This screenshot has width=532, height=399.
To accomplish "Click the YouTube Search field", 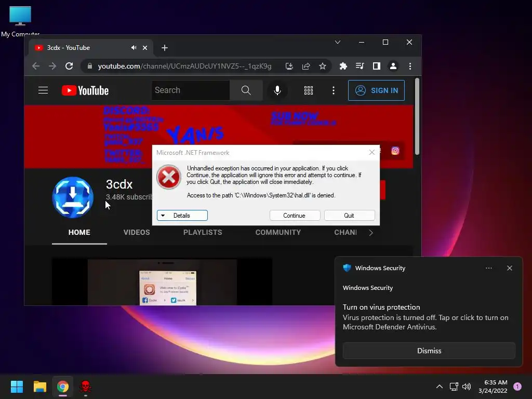I will (x=191, y=90).
